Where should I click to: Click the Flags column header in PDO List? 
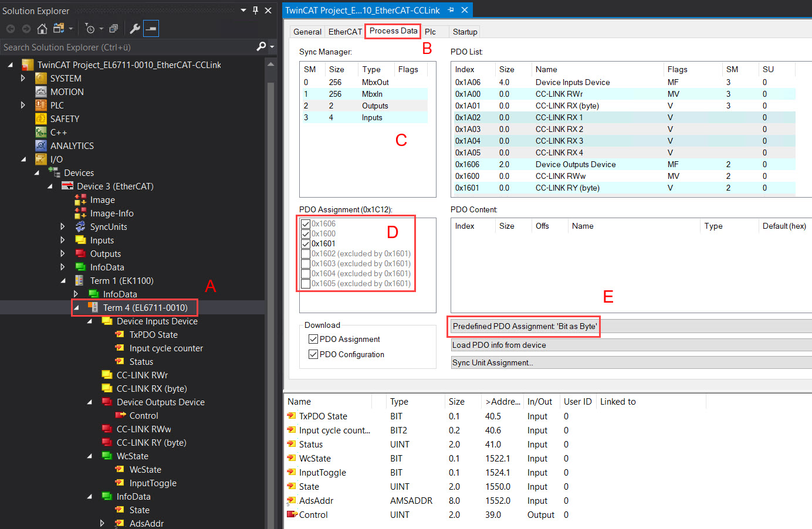click(x=692, y=69)
